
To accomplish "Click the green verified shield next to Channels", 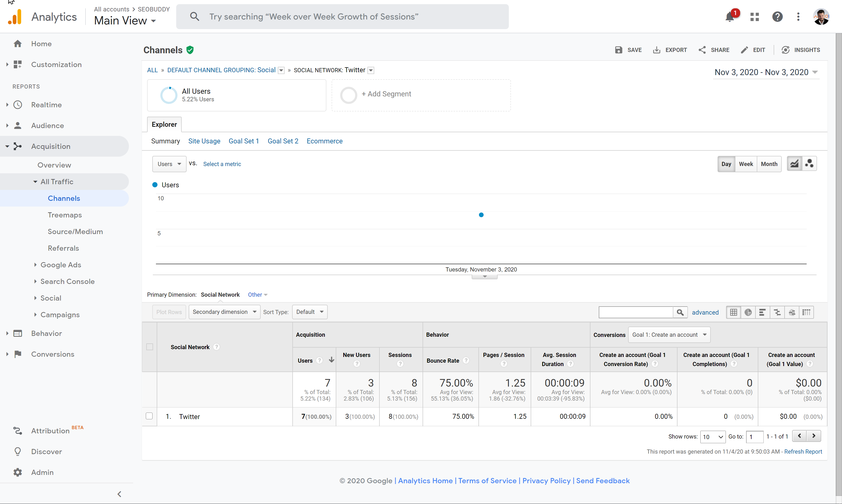I will (190, 50).
